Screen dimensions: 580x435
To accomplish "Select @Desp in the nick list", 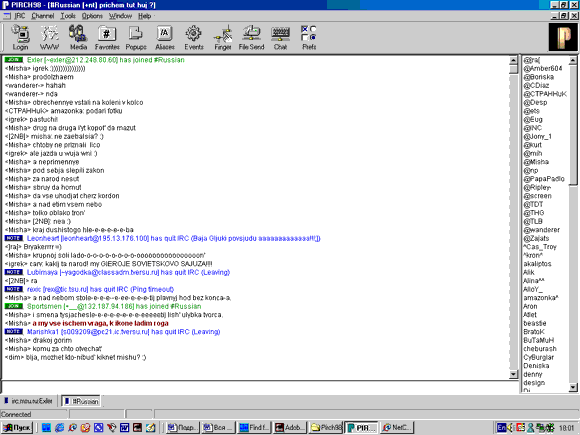I will 535,102.
